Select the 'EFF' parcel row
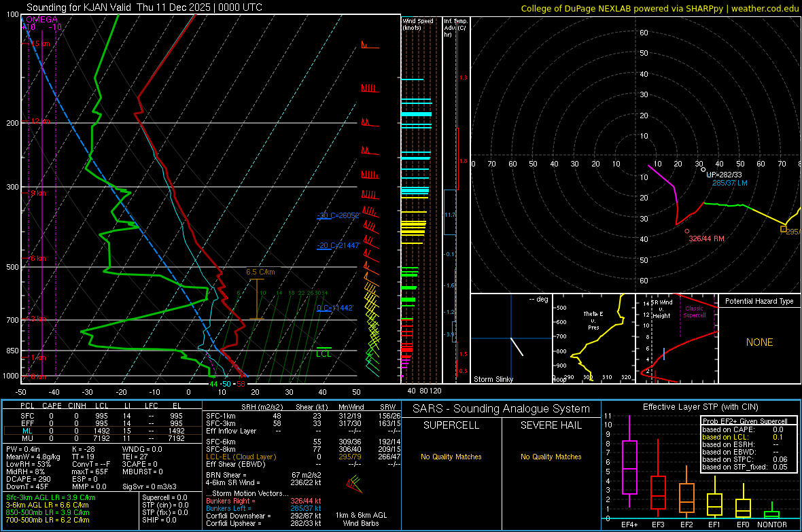Viewport: 802px width, 532px height. pos(102,423)
